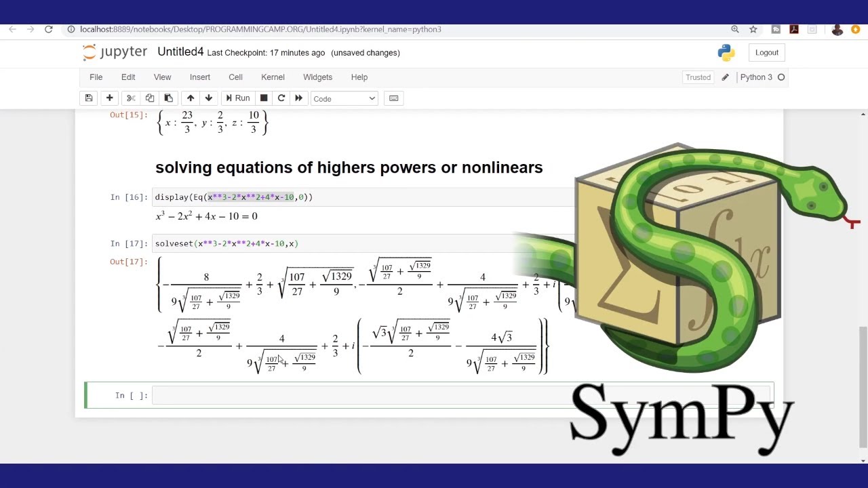Click the browser back arrow
868x488 pixels.
click(12, 29)
